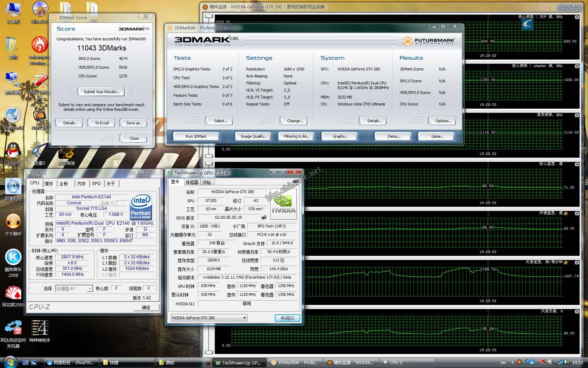Switch to the 关于 tab in CPU-Z
Screen dimensions: 588x368
111,183
